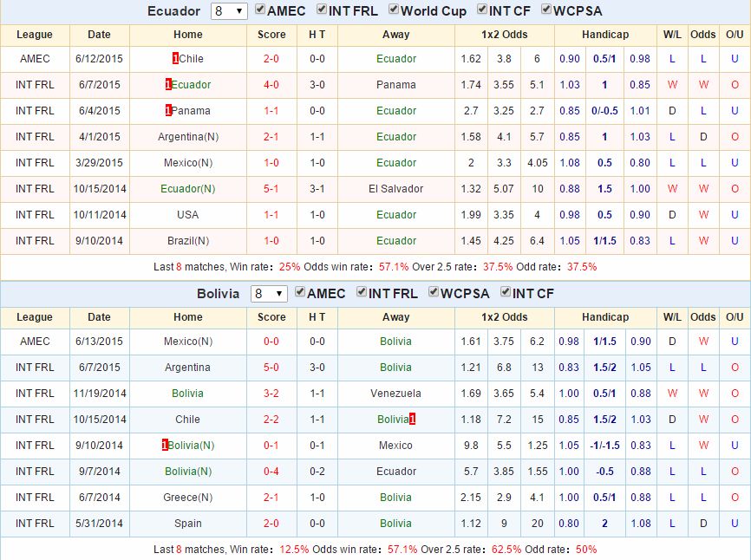Screen dimensions: 751x560
Task: Click the Ecuador table League column header
Action: pyautogui.click(x=35, y=35)
